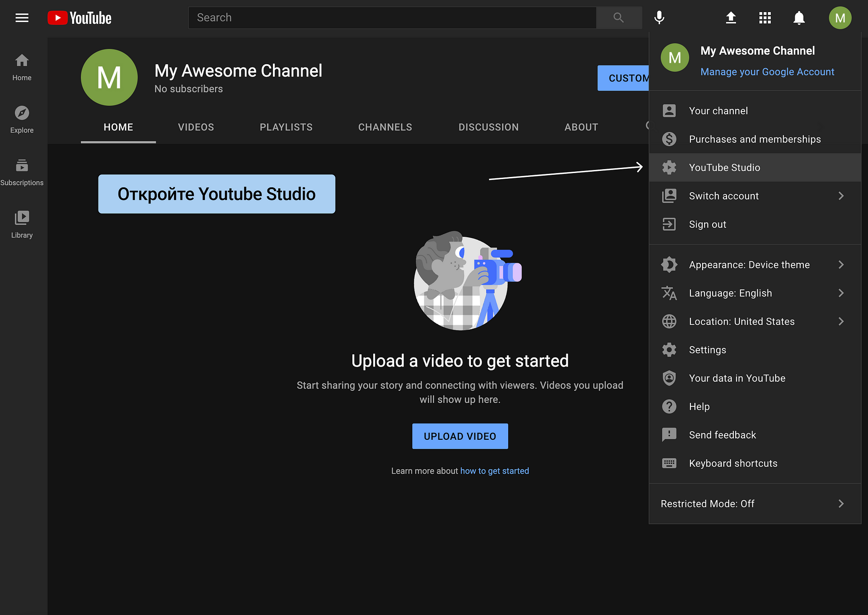Open Subscriptions in sidebar
The image size is (868, 615).
point(22,172)
